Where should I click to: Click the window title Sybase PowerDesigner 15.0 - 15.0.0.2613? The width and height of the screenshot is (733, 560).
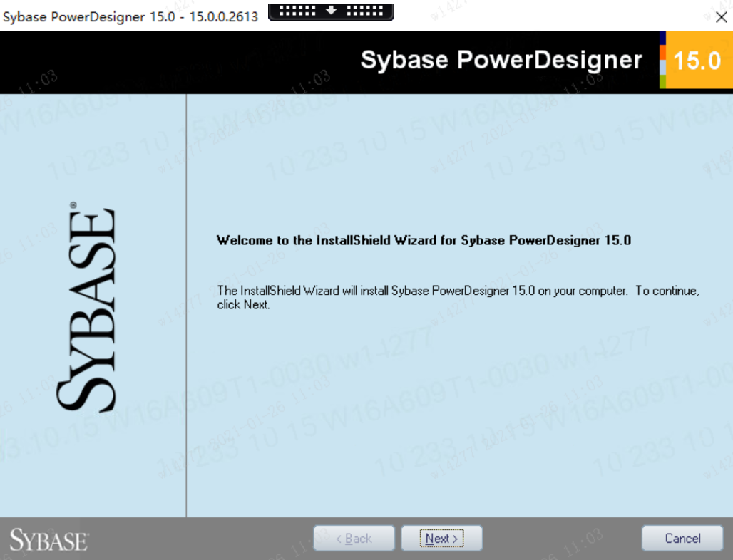tap(130, 17)
